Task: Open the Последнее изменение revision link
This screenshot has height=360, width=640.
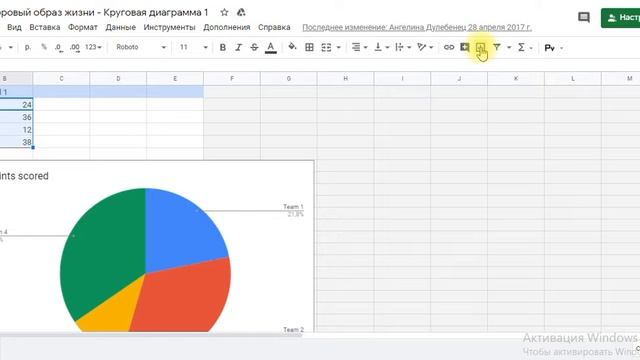Action: (417, 27)
